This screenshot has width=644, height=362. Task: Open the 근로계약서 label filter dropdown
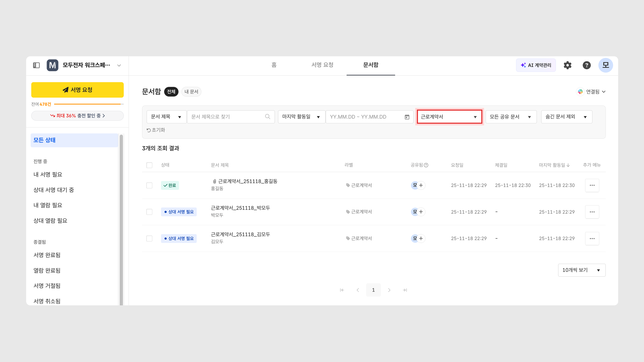[449, 117]
